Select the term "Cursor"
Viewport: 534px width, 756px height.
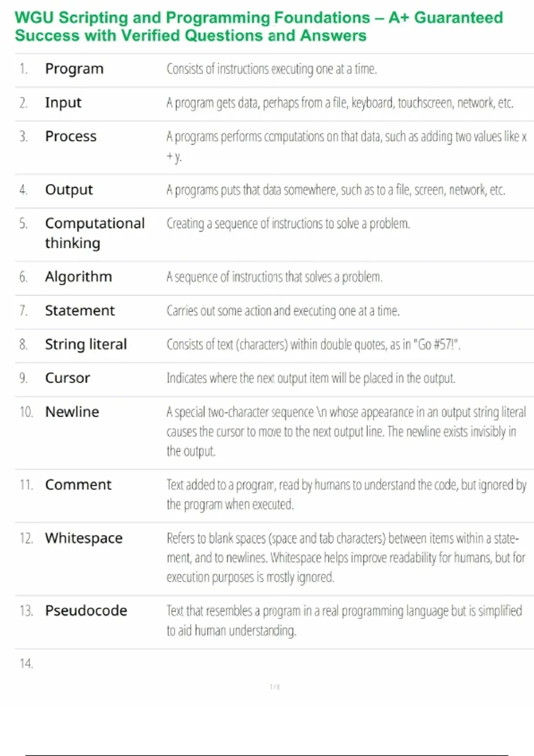tap(68, 378)
